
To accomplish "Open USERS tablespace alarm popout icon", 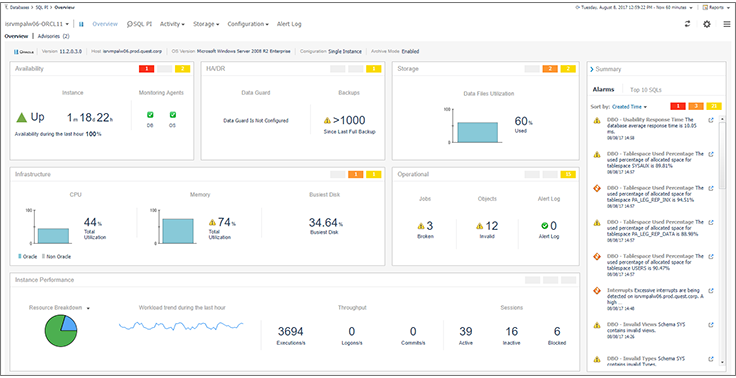I will click(711, 256).
